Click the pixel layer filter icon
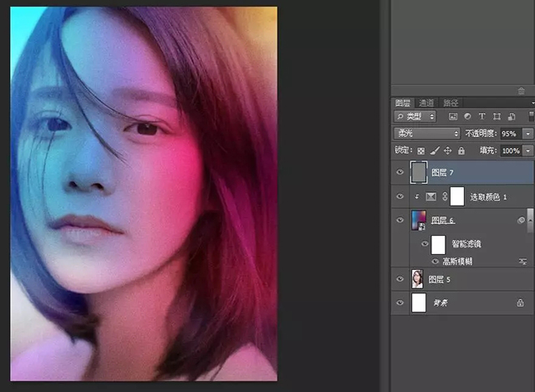Image resolution: width=535 pixels, height=392 pixels. click(x=453, y=116)
